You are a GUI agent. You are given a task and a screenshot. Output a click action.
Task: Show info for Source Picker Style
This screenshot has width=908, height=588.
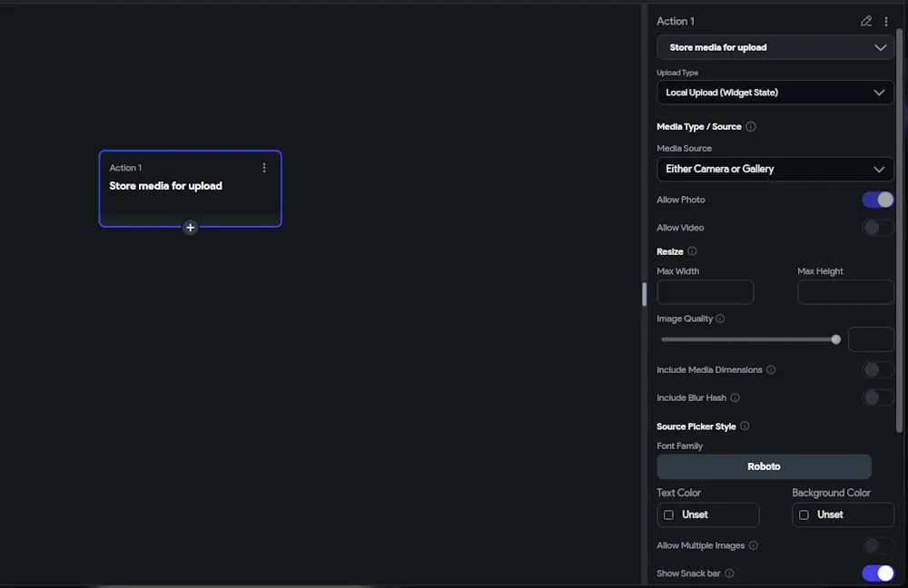pos(745,426)
